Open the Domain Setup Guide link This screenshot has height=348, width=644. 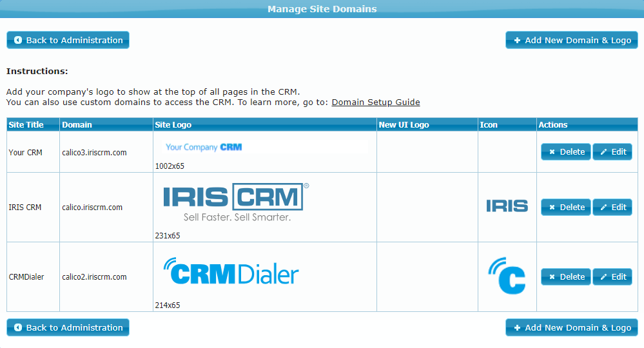[375, 102]
